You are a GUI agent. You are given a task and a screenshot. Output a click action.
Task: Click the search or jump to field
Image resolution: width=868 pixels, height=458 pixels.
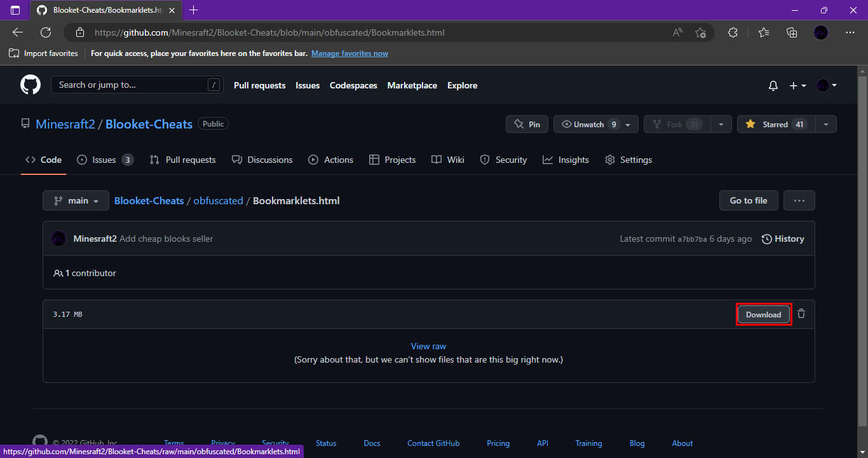(x=137, y=85)
